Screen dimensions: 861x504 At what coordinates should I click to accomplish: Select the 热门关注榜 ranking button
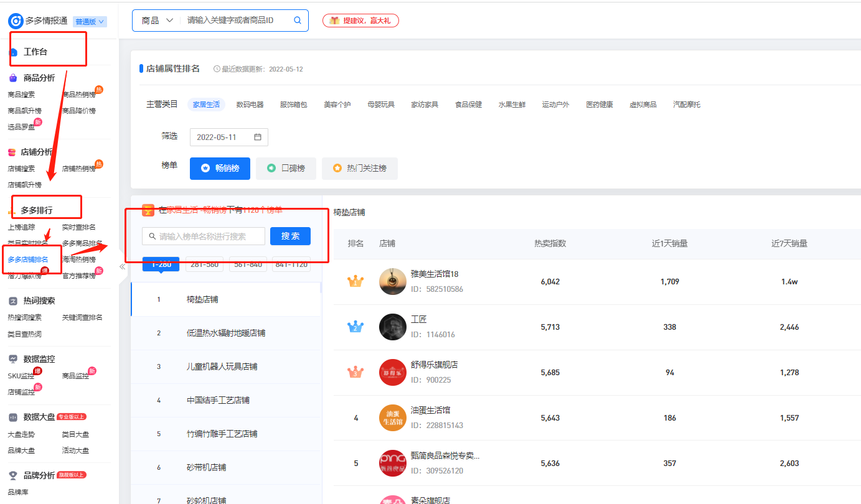click(359, 168)
